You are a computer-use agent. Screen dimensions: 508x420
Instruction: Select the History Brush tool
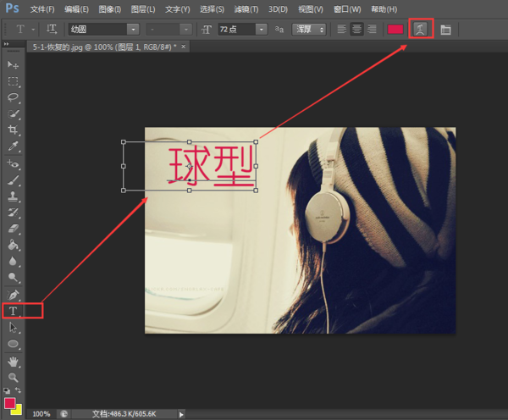click(x=13, y=213)
